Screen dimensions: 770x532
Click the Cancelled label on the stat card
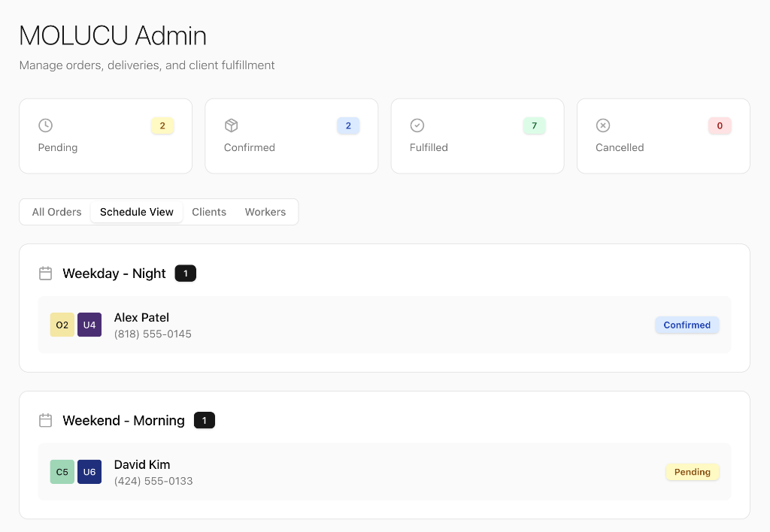[620, 148]
